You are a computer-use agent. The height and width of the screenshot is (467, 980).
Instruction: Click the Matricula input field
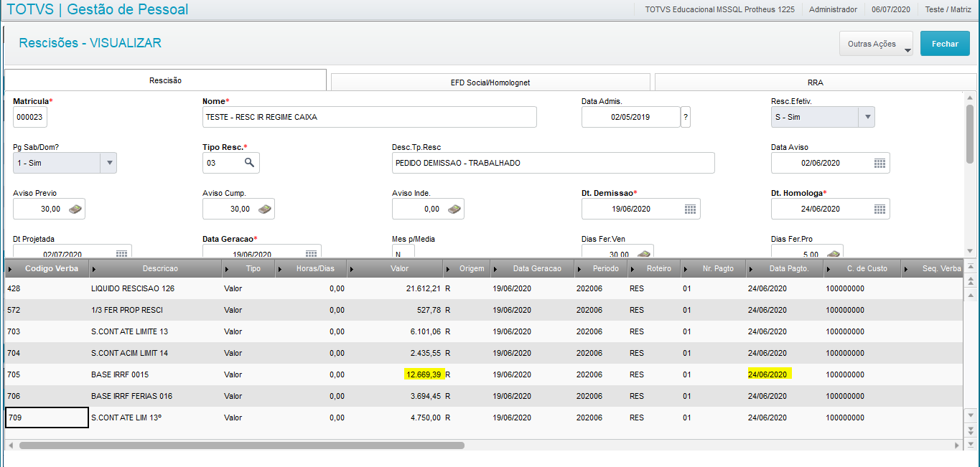(30, 117)
